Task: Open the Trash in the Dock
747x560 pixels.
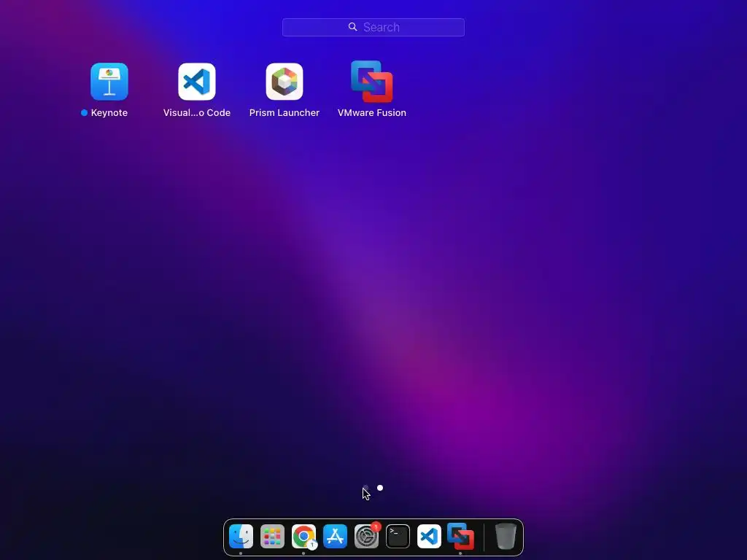Action: click(506, 536)
